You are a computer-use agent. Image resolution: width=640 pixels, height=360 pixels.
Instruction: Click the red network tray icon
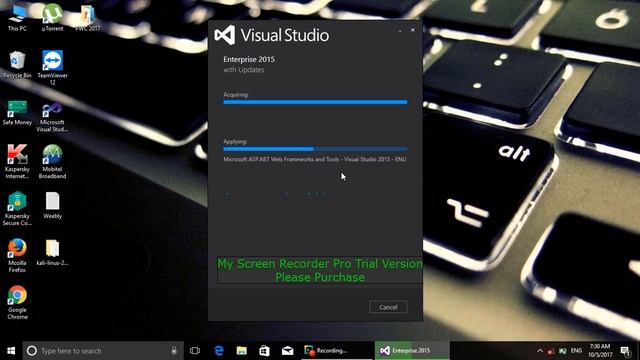pos(551,351)
